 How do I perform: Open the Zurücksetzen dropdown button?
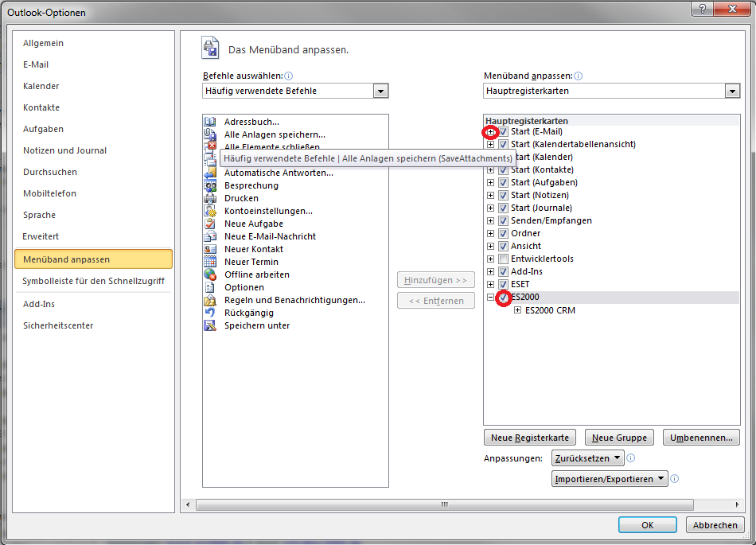click(588, 458)
